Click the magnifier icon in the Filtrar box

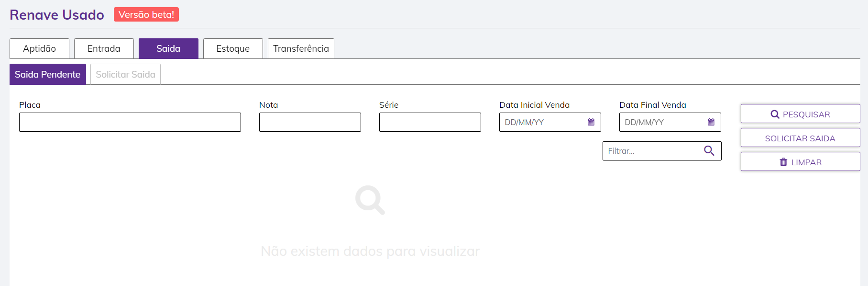point(709,151)
